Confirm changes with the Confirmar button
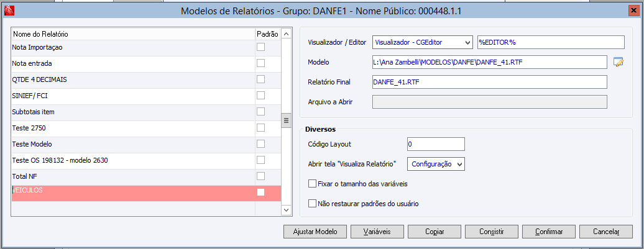 pyautogui.click(x=550, y=232)
